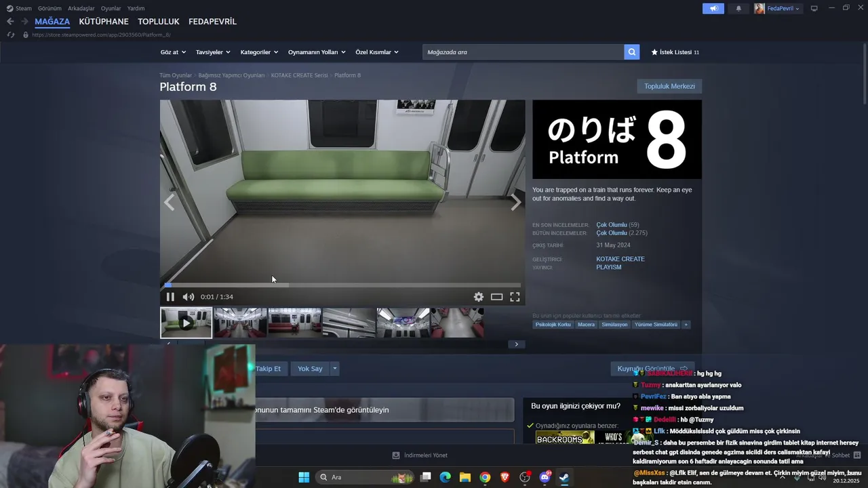Image resolution: width=868 pixels, height=488 pixels.
Task: Select the 'Psikolojik Korku' tag
Action: pyautogui.click(x=553, y=325)
